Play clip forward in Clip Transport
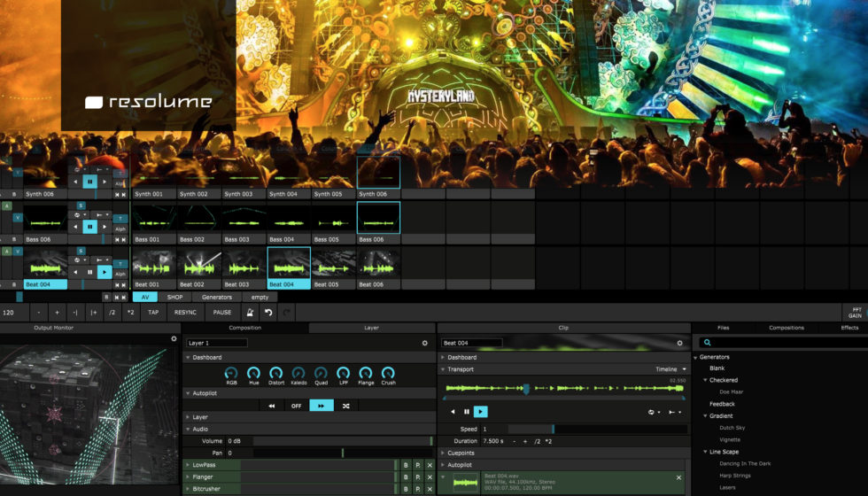 pyautogui.click(x=480, y=412)
